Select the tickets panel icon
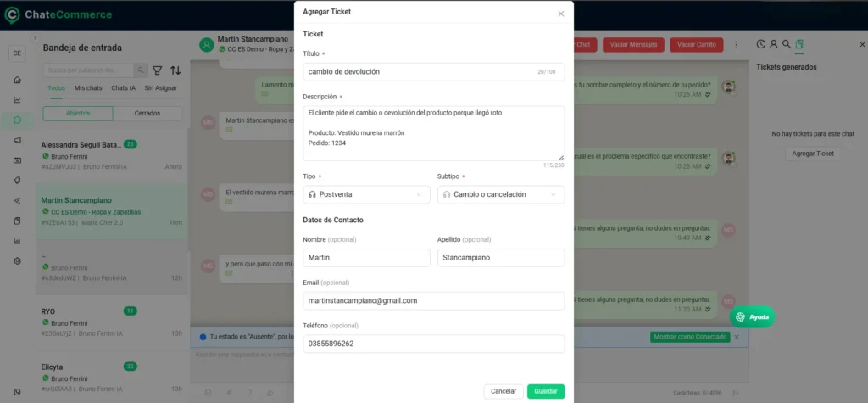Image resolution: width=868 pixels, height=403 pixels. pos(798,44)
